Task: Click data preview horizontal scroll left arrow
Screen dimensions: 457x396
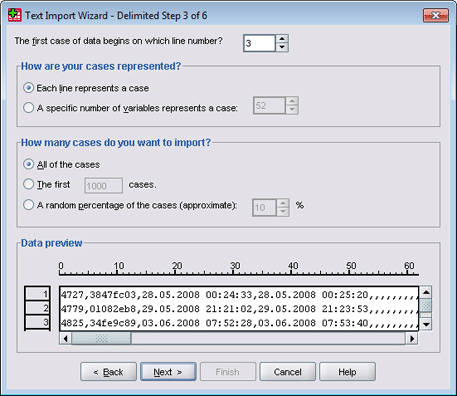Action: click(65, 338)
